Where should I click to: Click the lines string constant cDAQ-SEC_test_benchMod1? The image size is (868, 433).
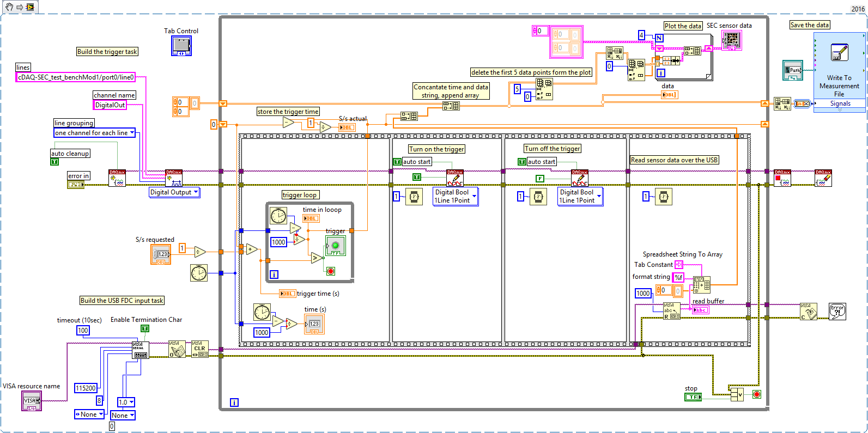click(76, 77)
